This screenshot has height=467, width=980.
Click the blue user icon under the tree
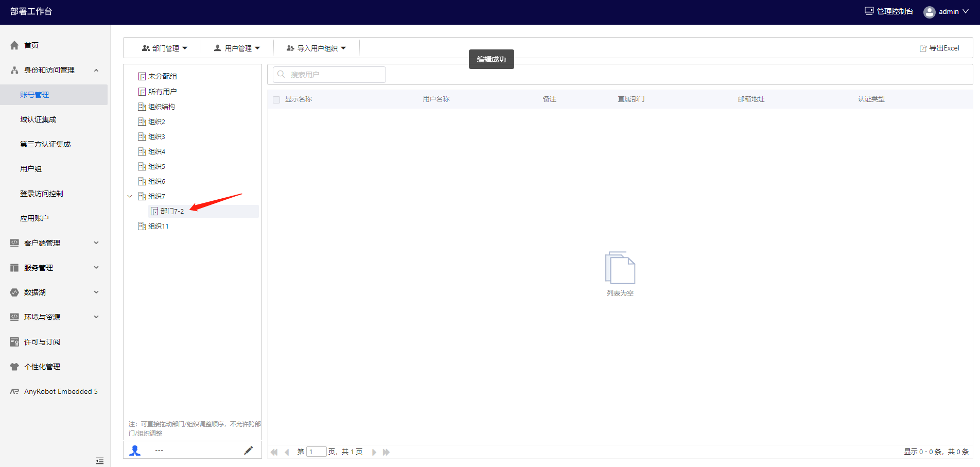135,451
